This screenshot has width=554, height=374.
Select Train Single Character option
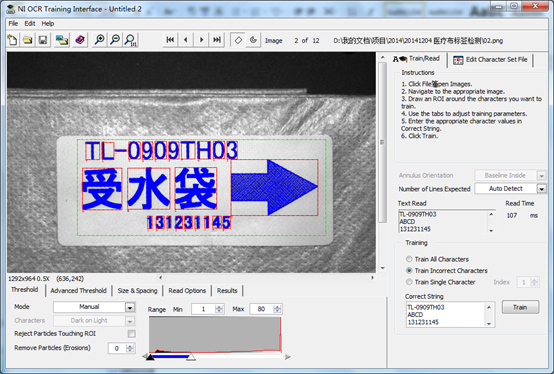coord(409,282)
